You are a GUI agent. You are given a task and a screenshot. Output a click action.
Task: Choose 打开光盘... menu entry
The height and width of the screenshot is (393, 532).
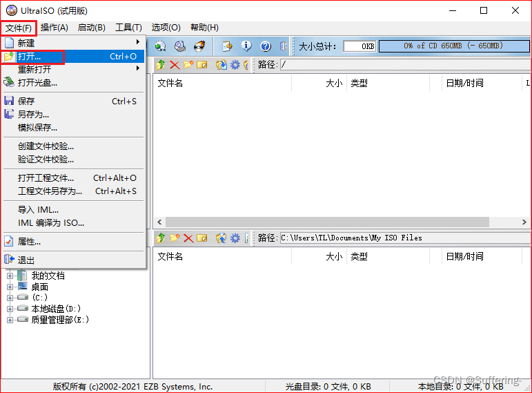tap(74, 83)
